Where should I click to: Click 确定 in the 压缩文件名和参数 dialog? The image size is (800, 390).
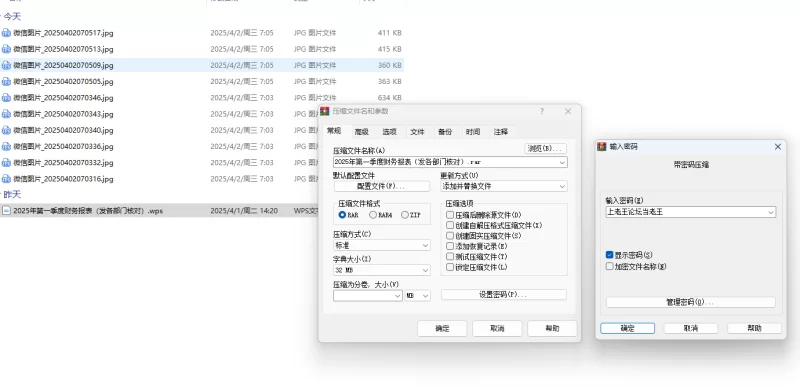[442, 329]
